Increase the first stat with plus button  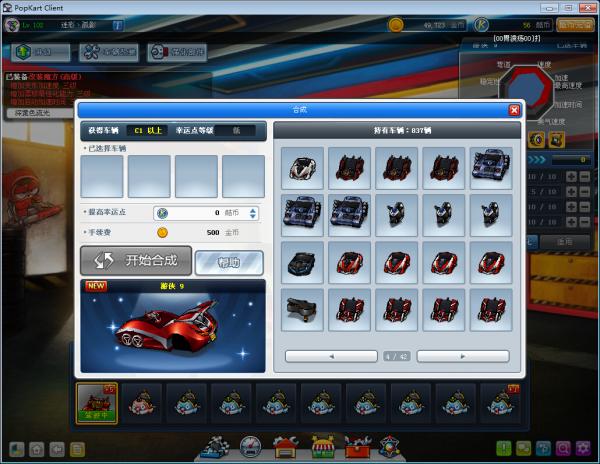pyautogui.click(x=571, y=176)
